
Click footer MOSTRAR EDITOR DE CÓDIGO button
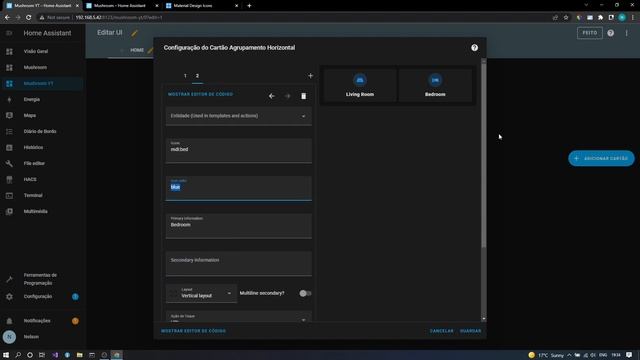(x=193, y=331)
